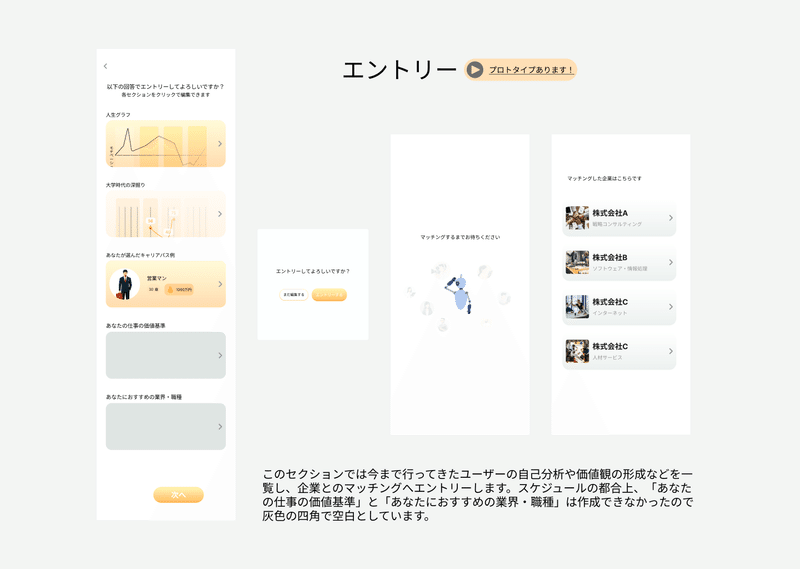
Task: Expand the 営業マン career card chevron
Action: [x=220, y=284]
